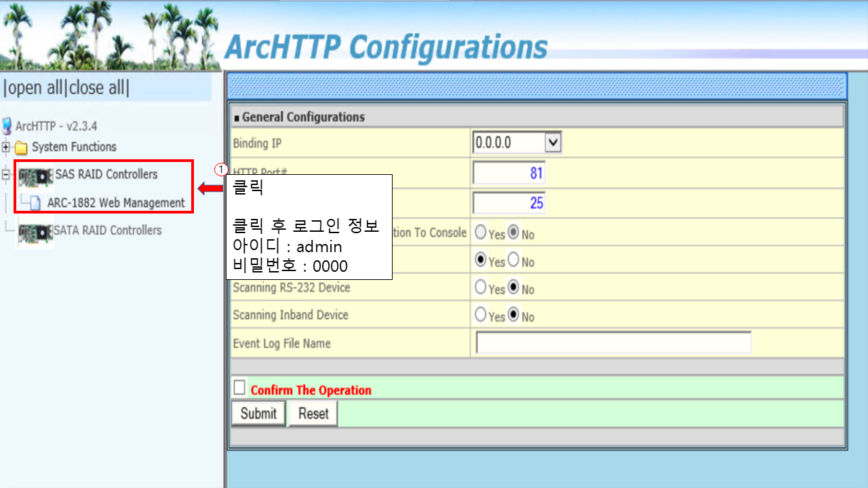Open ARC-1882 Web Management
This screenshot has height=488, width=868.
pyautogui.click(x=116, y=203)
